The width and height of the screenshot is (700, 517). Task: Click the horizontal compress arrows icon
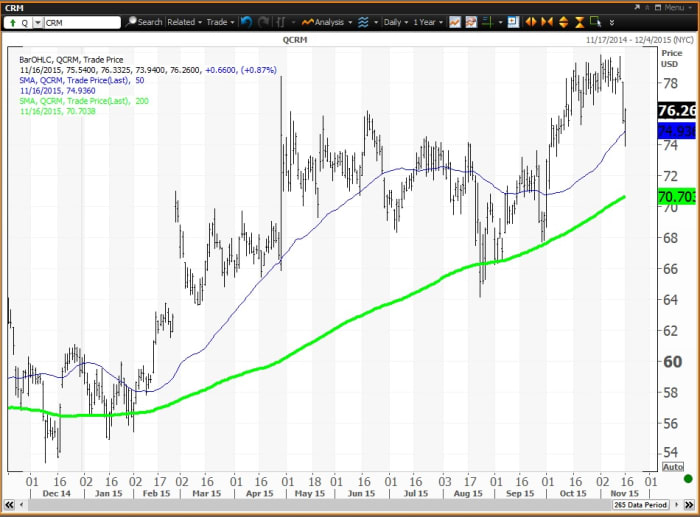(x=546, y=21)
